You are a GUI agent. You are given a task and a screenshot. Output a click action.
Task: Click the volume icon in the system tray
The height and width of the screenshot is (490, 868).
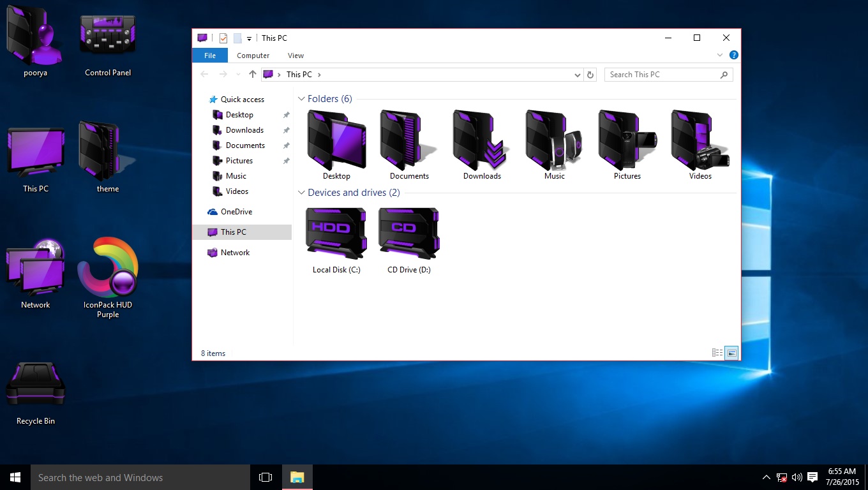click(797, 477)
